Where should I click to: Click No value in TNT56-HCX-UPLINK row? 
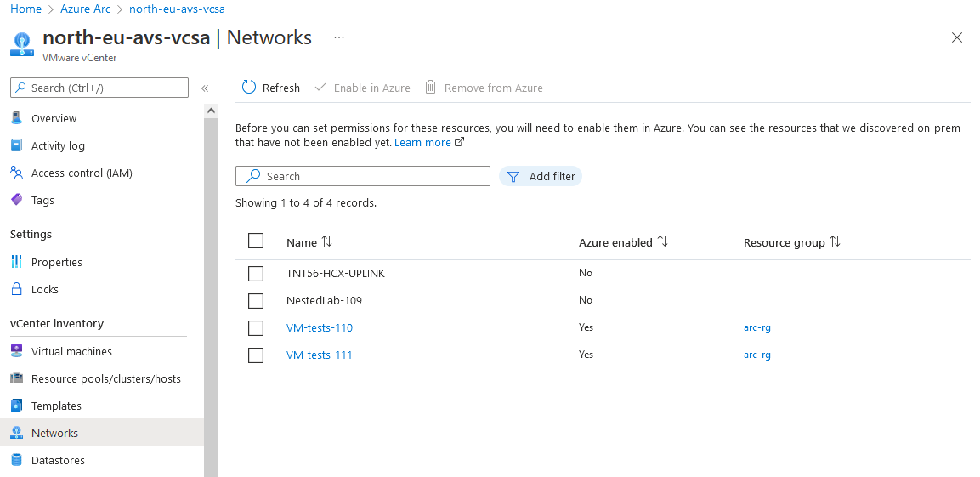pyautogui.click(x=586, y=273)
